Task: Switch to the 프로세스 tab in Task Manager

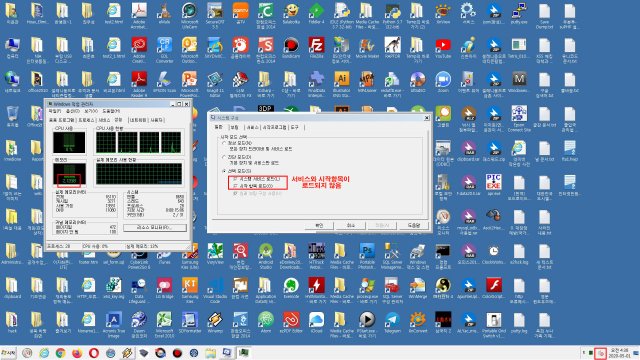Action: (x=86, y=120)
